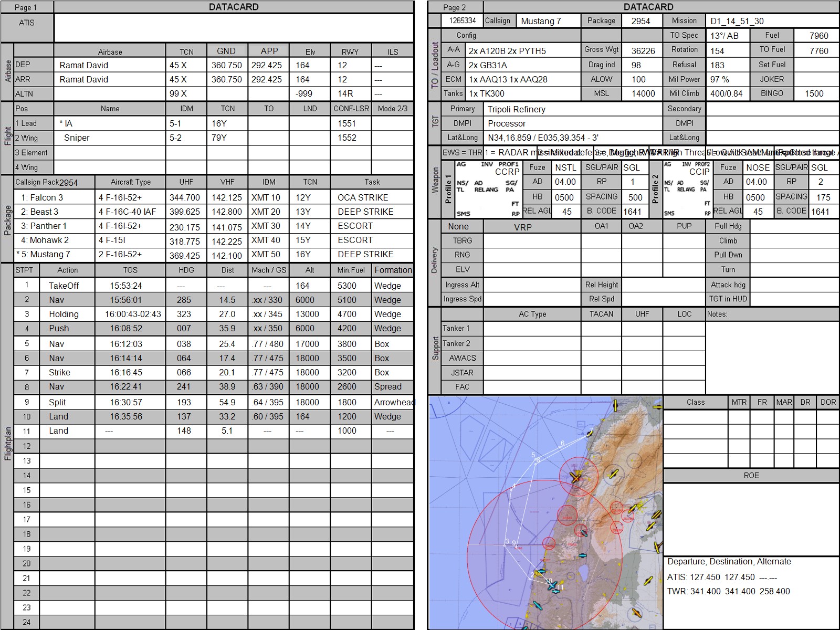Select package member '1: Falcon 3'
This screenshot has height=630, width=840.
42,197
